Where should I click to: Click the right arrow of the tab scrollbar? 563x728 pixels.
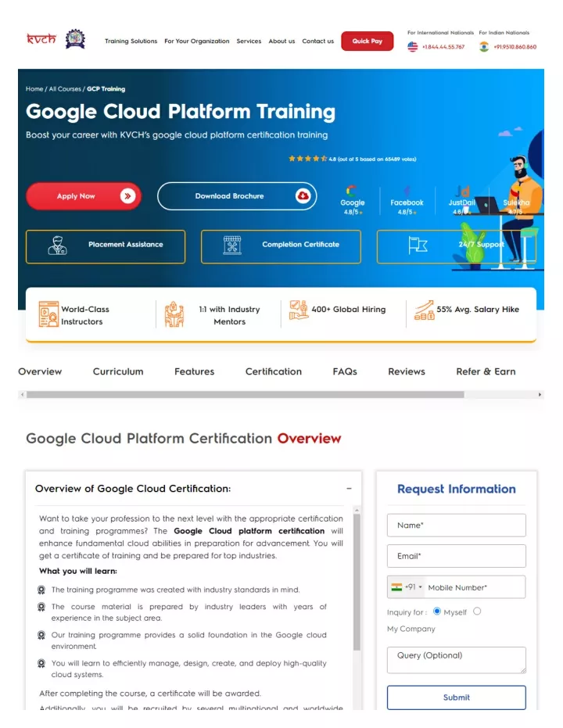(x=540, y=395)
